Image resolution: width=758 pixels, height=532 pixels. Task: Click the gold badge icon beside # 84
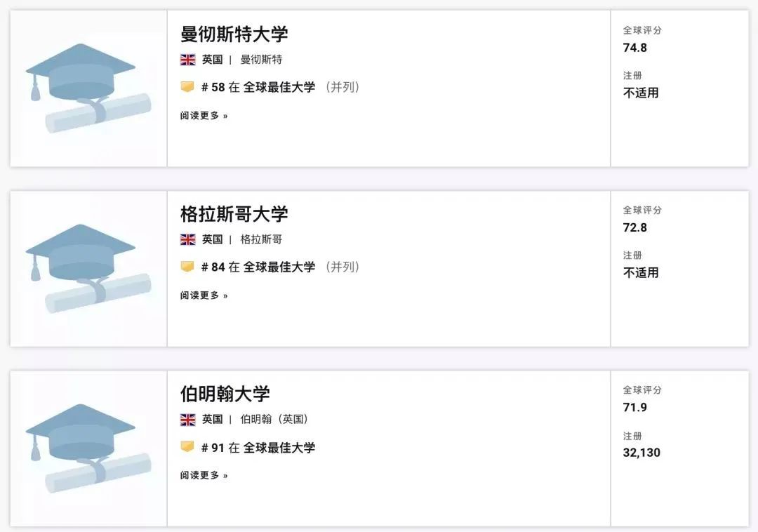187,267
